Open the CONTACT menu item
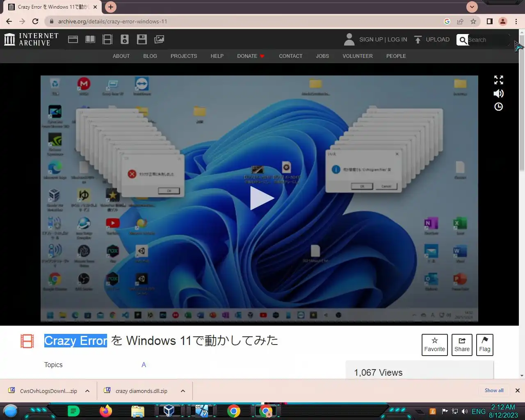Viewport: 525px width, 420px height. [290, 56]
